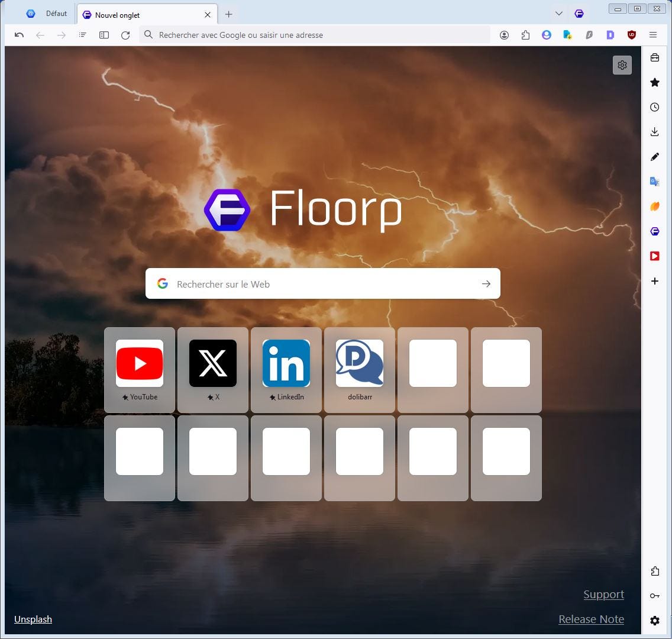This screenshot has width=672, height=639.
Task: Click the Floorp icon in tab bar
Action: click(x=579, y=14)
